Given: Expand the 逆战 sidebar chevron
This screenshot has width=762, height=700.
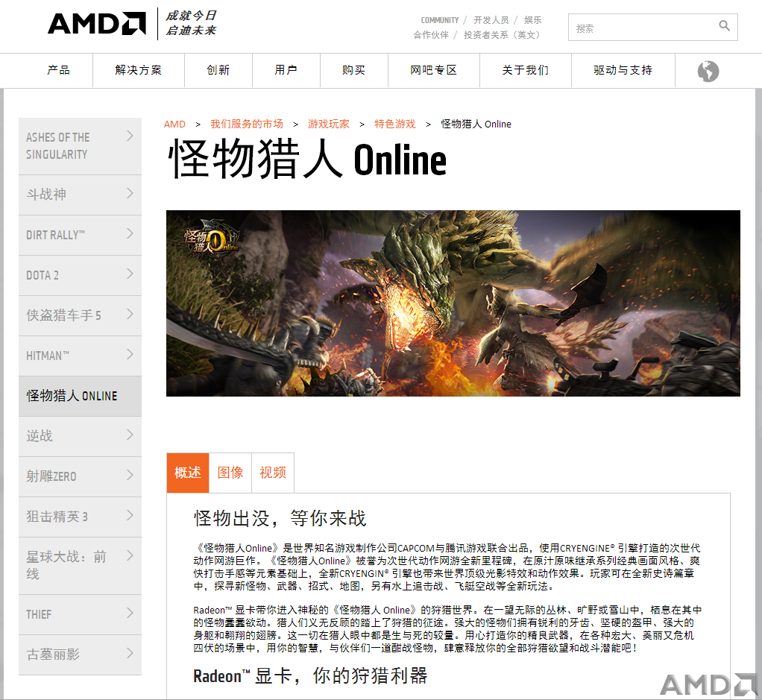Looking at the screenshot, I should (130, 435).
